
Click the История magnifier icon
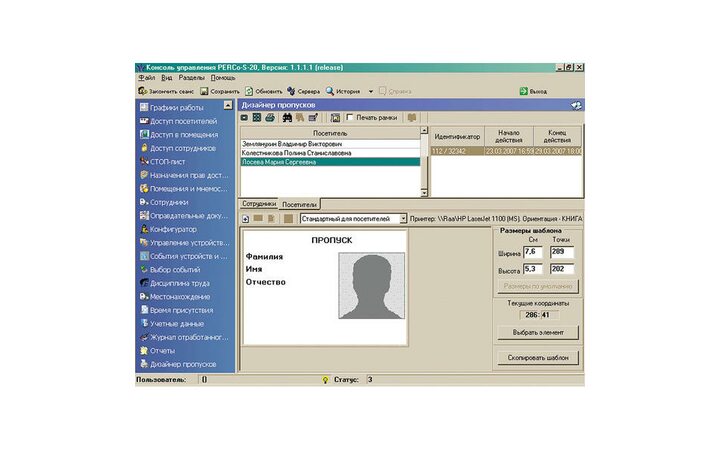(329, 91)
